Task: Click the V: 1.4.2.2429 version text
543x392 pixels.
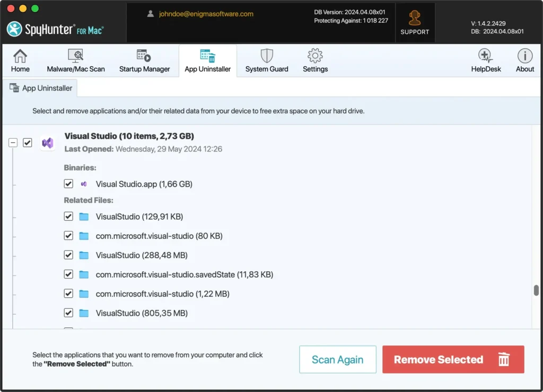Action: pos(488,23)
